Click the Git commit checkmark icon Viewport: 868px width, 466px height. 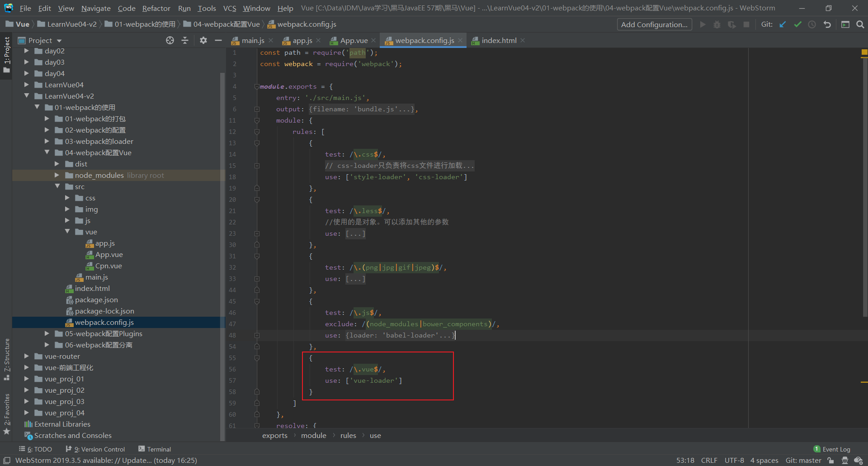797,24
